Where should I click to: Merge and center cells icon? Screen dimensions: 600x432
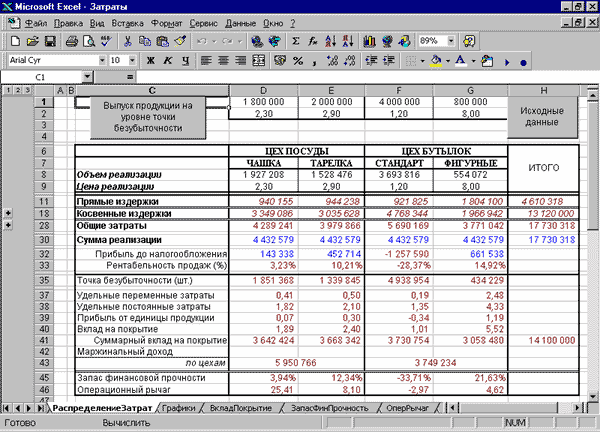coord(259,61)
